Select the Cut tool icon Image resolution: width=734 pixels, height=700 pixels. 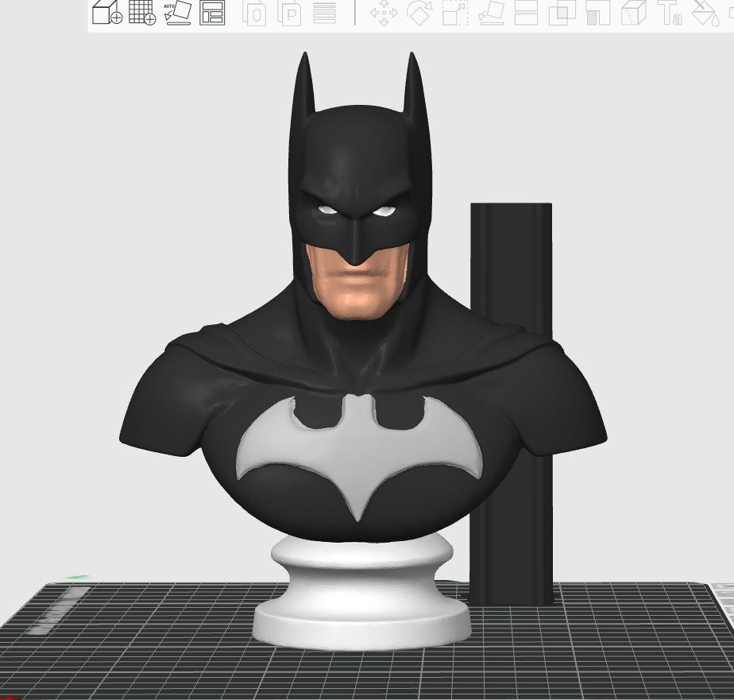tap(526, 13)
